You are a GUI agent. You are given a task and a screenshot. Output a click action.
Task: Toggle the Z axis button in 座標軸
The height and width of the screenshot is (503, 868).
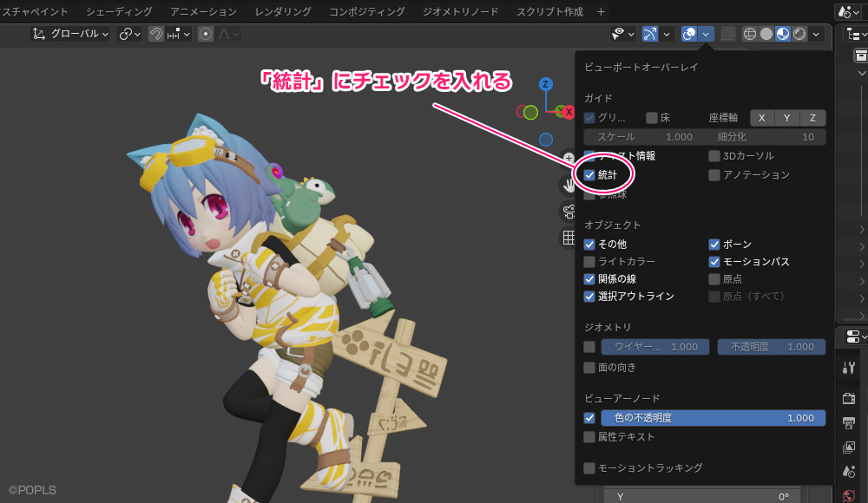[x=812, y=118]
